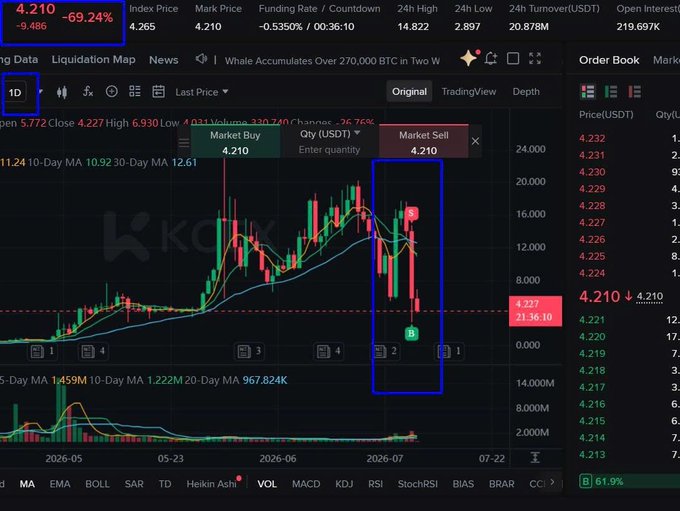The image size is (680, 511).
Task: Enable the BRAR sub-indicator
Action: [x=501, y=484]
